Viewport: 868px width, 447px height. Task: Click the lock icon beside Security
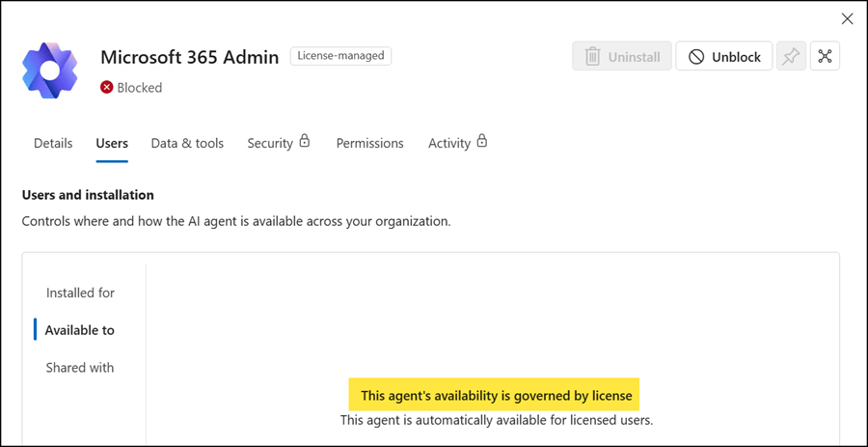point(304,141)
